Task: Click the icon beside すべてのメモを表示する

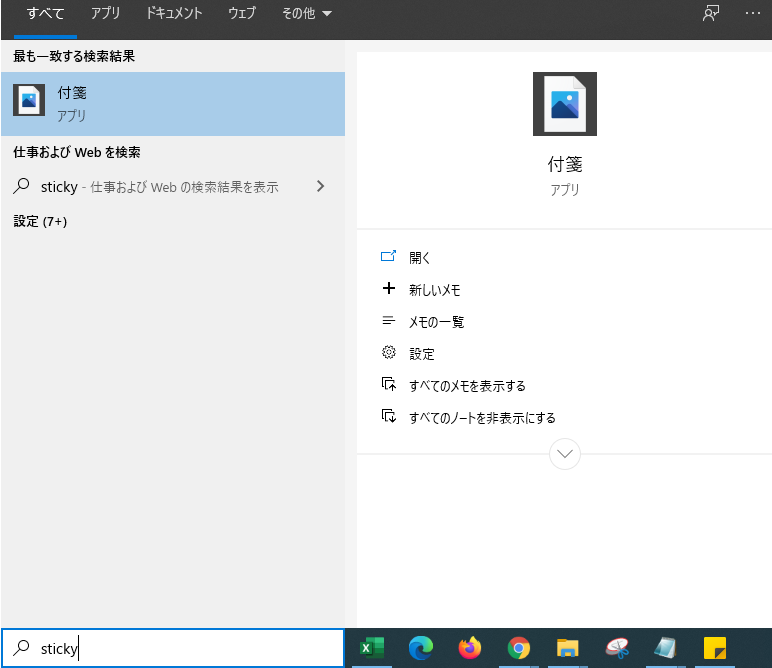Action: 388,384
